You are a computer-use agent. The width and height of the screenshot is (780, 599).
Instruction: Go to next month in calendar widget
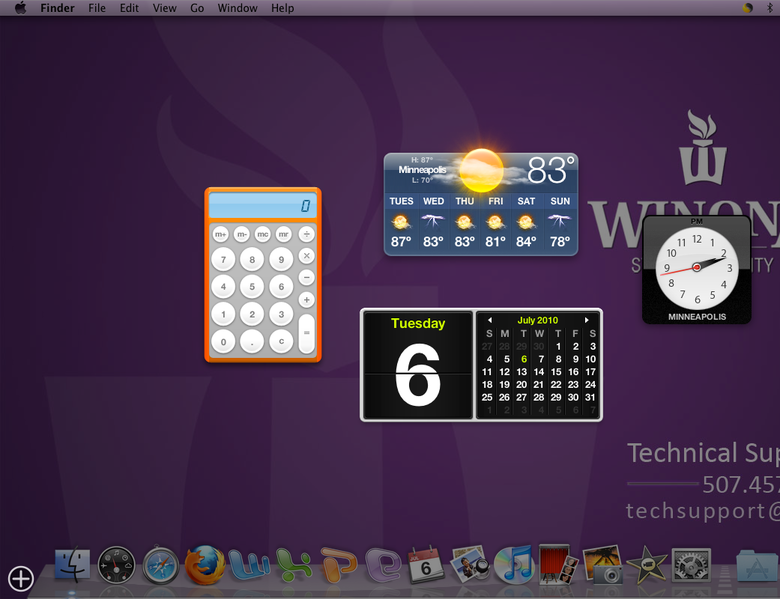click(x=587, y=320)
